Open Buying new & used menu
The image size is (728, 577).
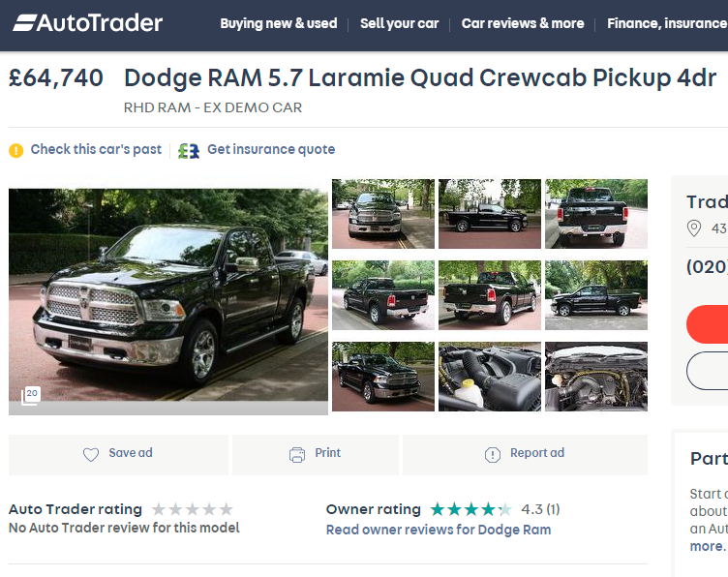coord(279,23)
